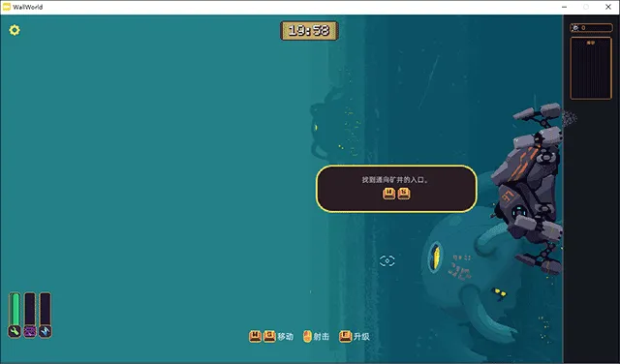Screen dimensions: 620x364
Task: Click the purple gauge icon under second bar
Action: [30, 331]
